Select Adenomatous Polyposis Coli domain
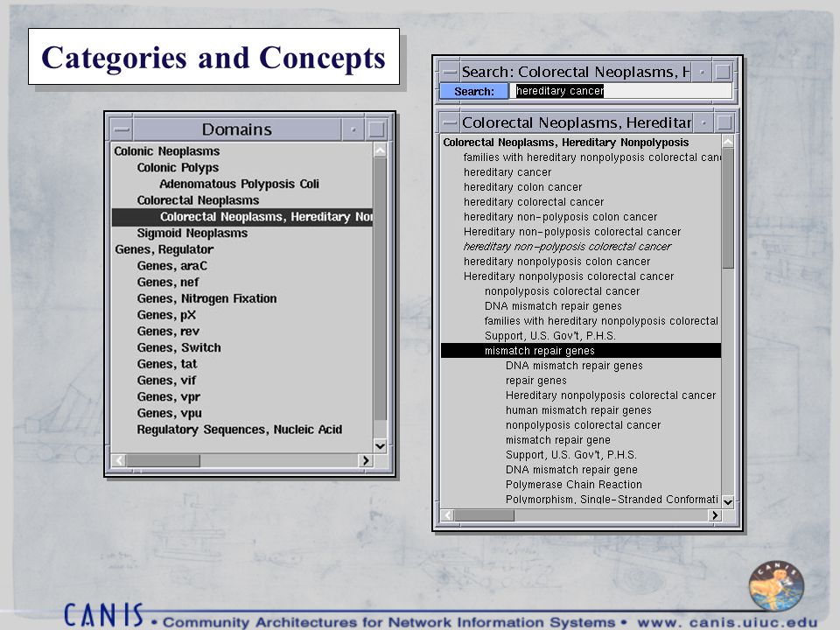 pos(239,184)
